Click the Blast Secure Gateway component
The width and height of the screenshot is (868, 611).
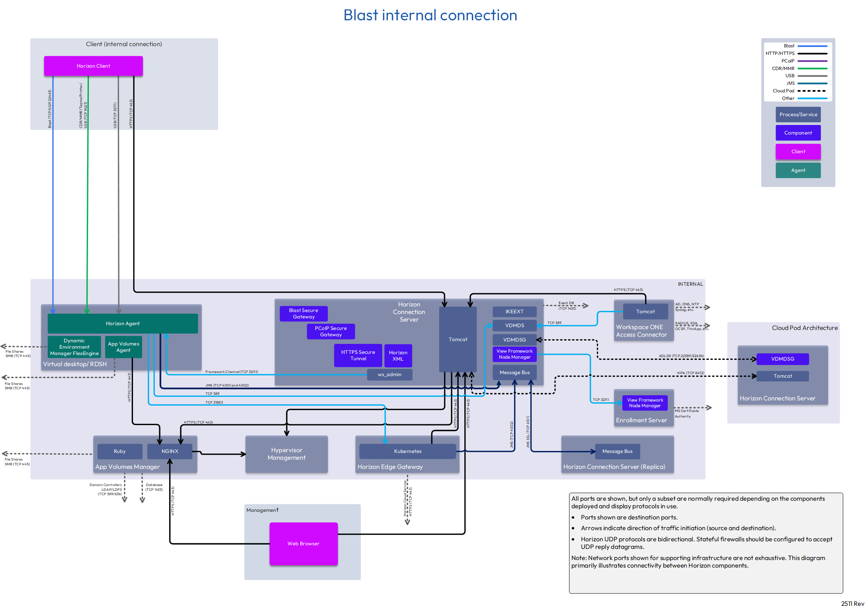click(x=303, y=313)
